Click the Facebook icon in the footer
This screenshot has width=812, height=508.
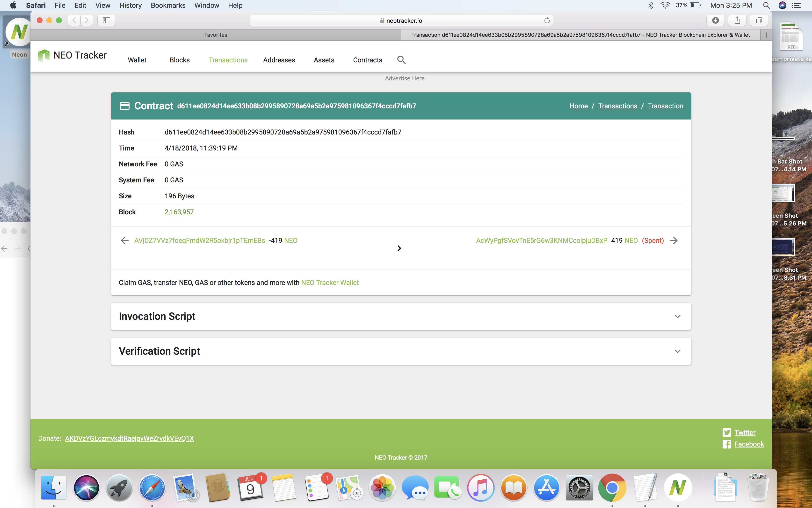click(x=727, y=444)
